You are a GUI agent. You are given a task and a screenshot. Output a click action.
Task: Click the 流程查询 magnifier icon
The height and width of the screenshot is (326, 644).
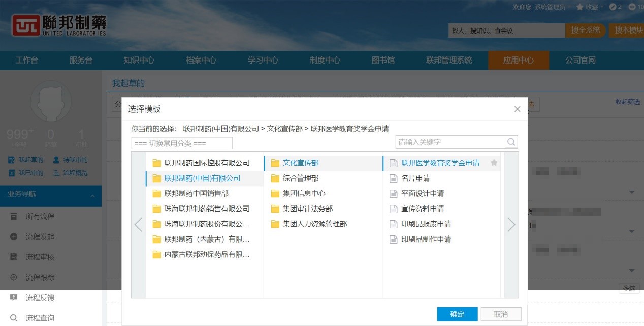coord(14,318)
